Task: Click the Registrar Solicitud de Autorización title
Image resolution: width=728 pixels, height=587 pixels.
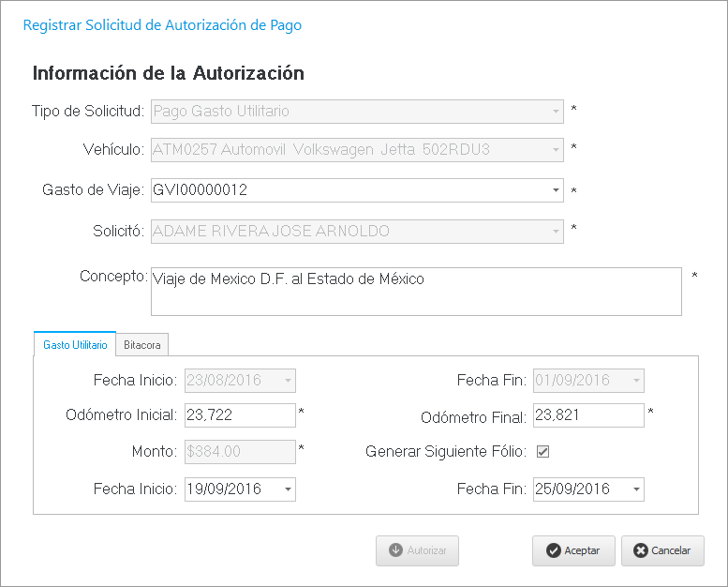Action: coord(162,25)
